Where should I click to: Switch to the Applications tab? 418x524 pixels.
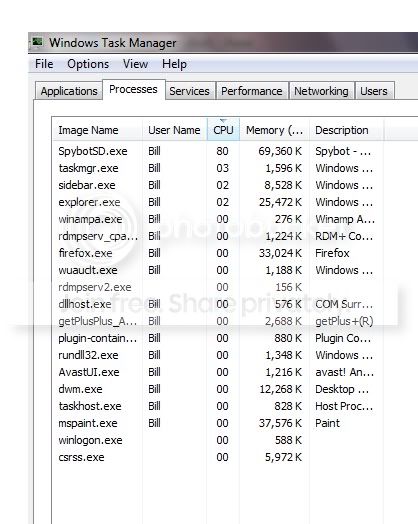69,91
